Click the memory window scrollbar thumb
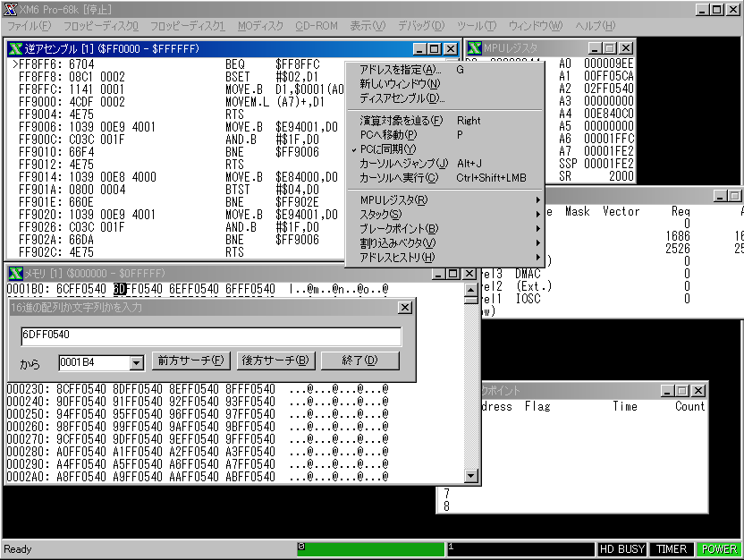Screen dimensions: 744x560 tap(470, 300)
